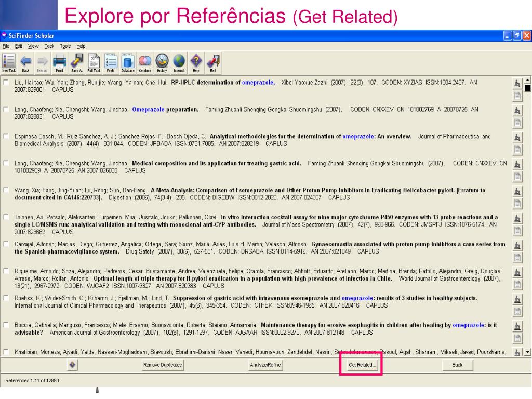Click the diamond help icon in bottom bar
Screen dimensions: 532x399
click(x=72, y=365)
